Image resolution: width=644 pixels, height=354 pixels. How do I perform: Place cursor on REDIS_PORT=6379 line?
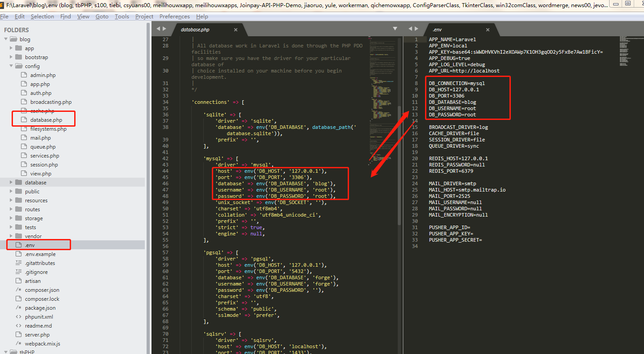pyautogui.click(x=451, y=171)
